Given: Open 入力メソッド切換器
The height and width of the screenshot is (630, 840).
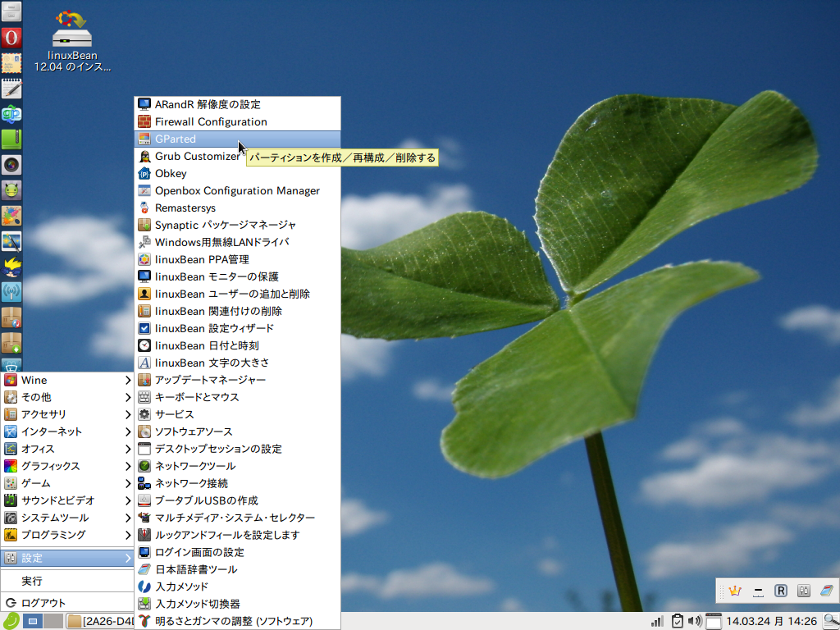Looking at the screenshot, I should 237,604.
